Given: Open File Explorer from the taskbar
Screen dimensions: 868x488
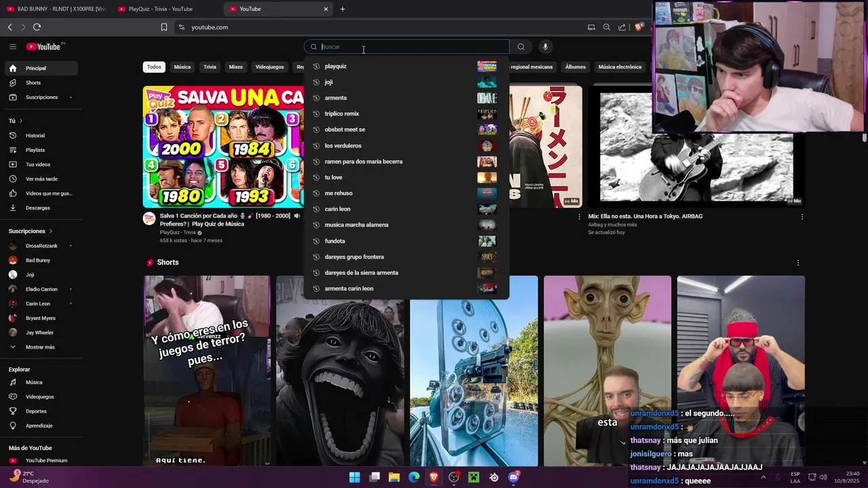Looking at the screenshot, I should tap(394, 477).
